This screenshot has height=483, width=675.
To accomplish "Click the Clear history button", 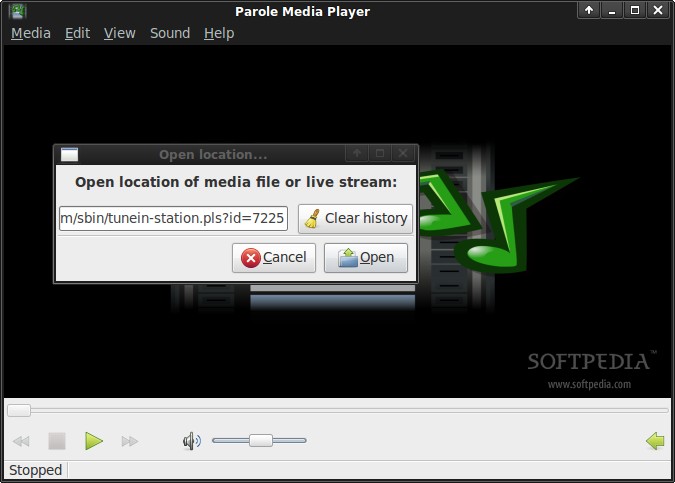I will 355,219.
